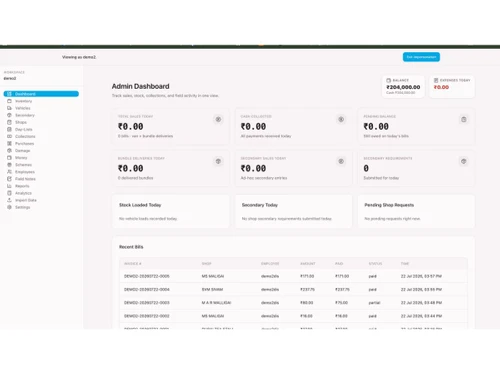Screen dimensions: 500x375
Task: Click the Damage icon in sidebar
Action: (9, 151)
